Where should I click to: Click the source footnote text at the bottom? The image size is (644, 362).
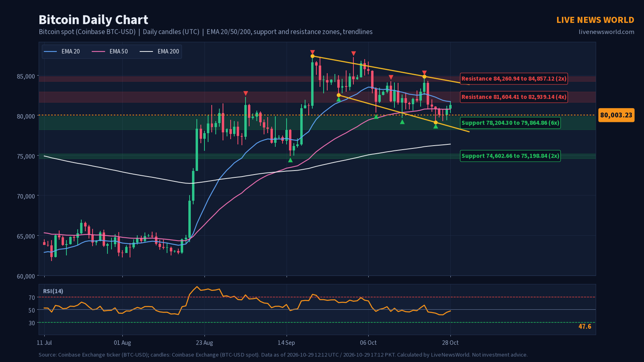283,355
